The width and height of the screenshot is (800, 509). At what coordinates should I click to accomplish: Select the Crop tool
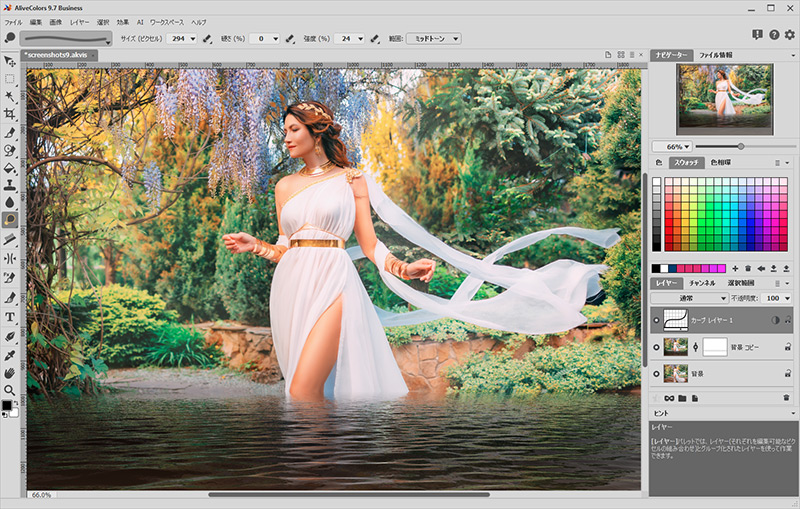coord(9,114)
